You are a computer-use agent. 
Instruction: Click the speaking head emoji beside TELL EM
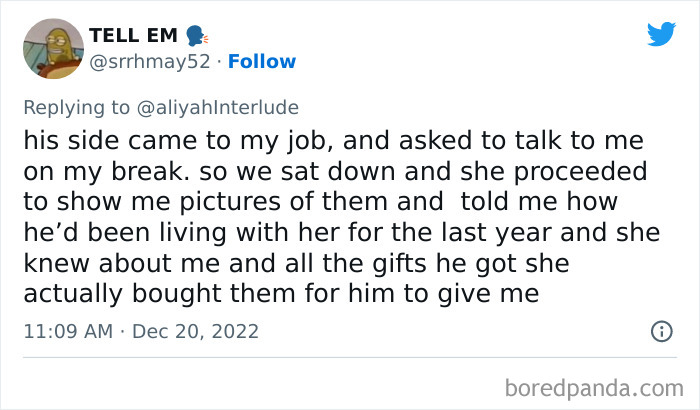pyautogui.click(x=195, y=35)
